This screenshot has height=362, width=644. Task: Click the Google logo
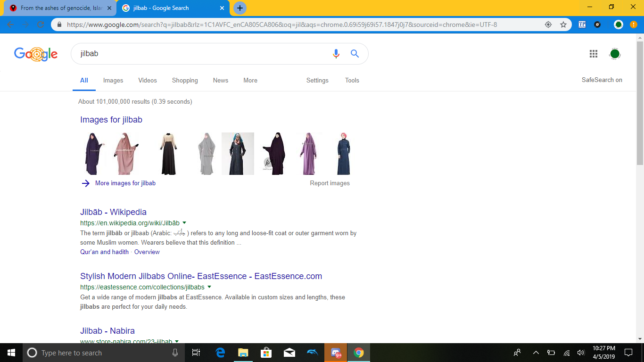coord(36,54)
